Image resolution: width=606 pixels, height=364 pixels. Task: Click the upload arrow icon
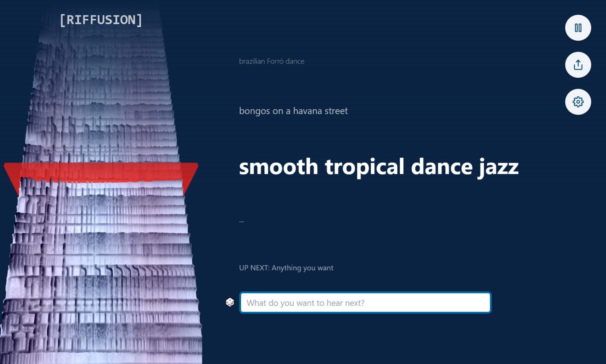point(578,65)
